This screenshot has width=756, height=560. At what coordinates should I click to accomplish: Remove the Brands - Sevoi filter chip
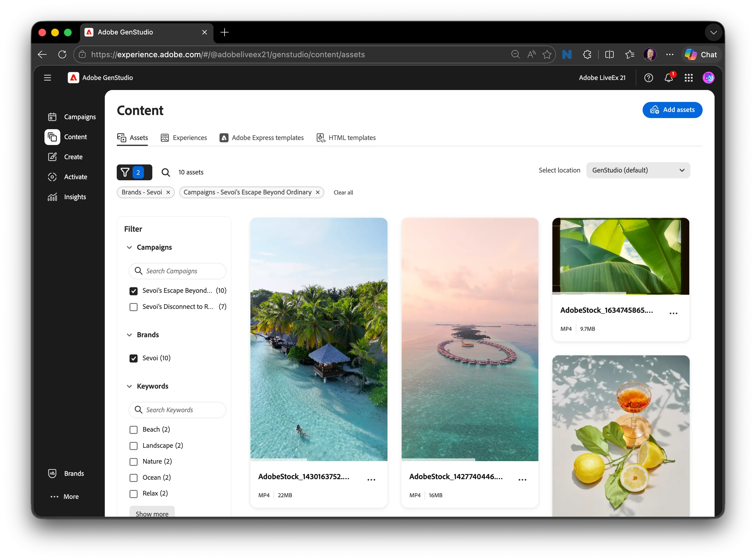(168, 192)
